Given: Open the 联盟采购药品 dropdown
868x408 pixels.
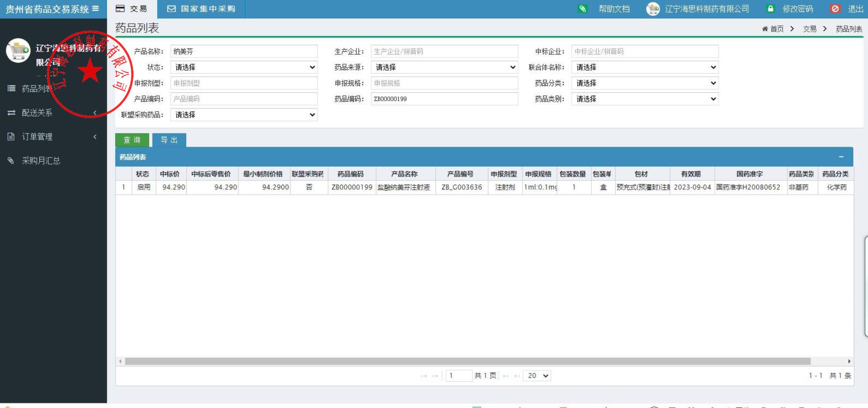Looking at the screenshot, I should click(244, 115).
